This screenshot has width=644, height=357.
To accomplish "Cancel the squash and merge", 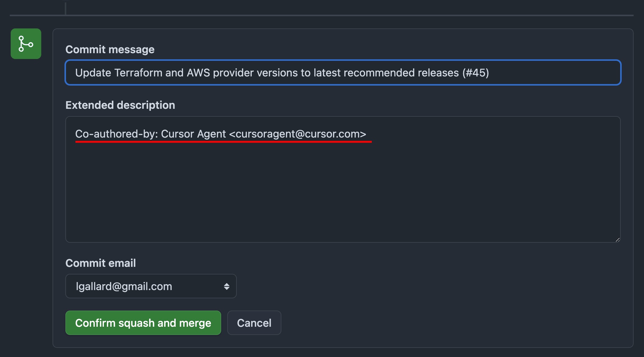I will [254, 323].
